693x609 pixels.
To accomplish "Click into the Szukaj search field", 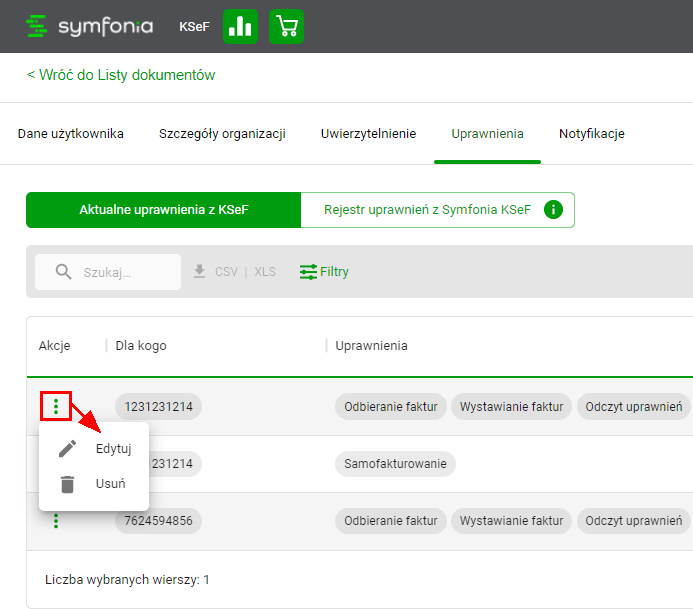I will (125, 272).
